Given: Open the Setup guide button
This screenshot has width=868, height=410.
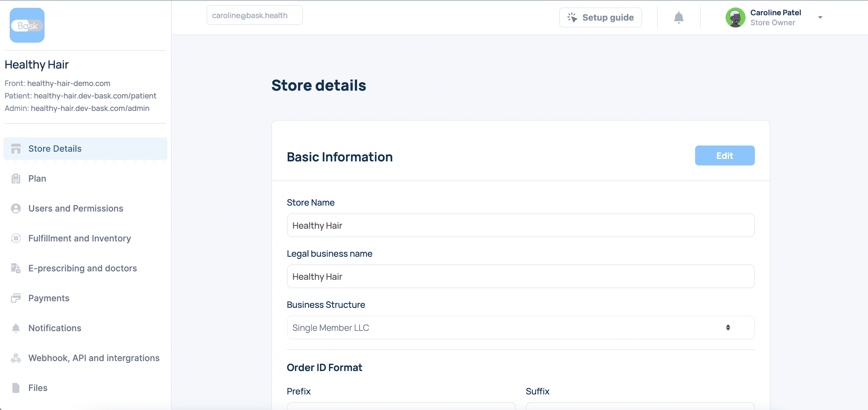Looking at the screenshot, I should pos(600,17).
